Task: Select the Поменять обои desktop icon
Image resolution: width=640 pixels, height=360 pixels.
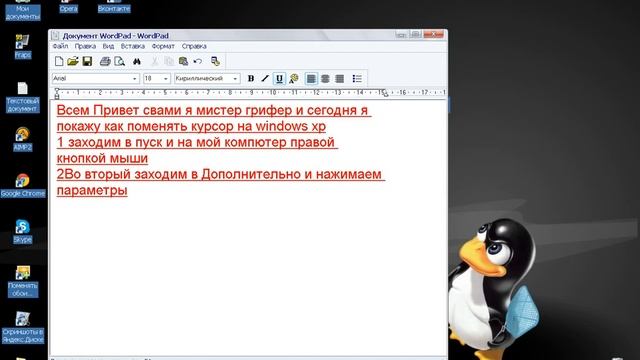Action: (x=23, y=281)
